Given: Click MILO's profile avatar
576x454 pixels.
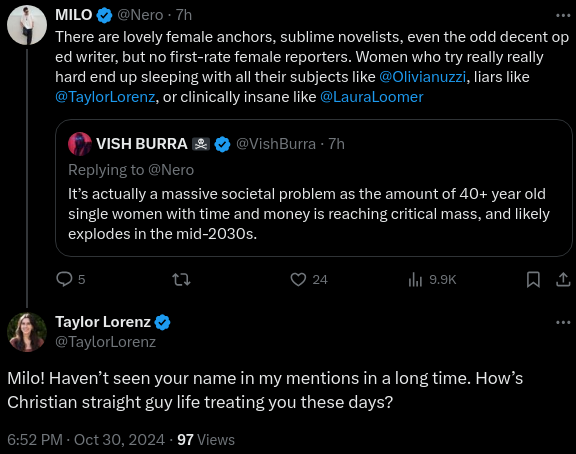Looking at the screenshot, I should [x=27, y=25].
